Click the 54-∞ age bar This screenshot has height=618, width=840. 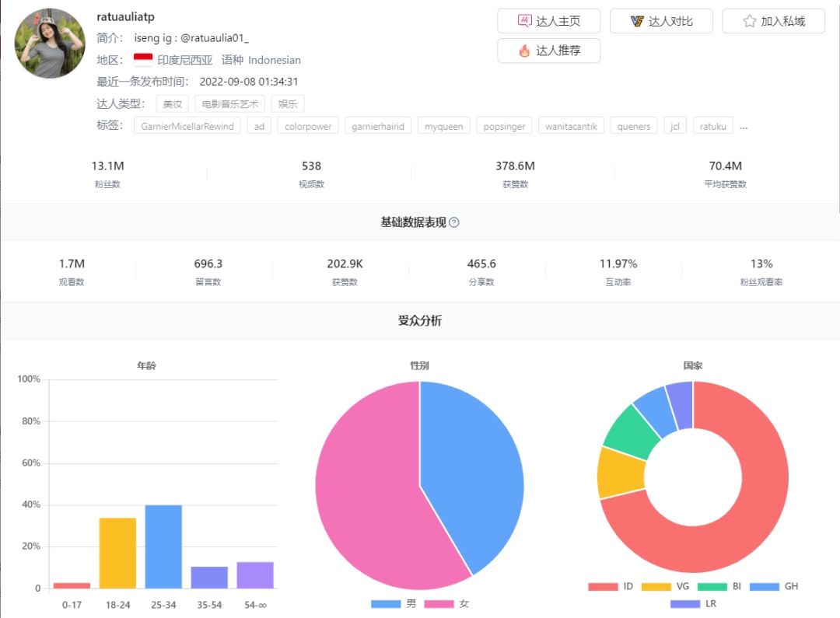[x=255, y=575]
